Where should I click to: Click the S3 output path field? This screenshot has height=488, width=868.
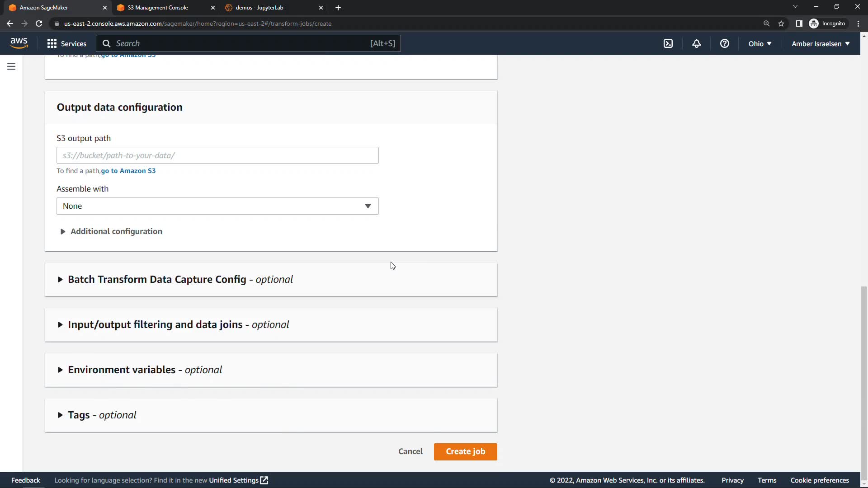click(217, 155)
